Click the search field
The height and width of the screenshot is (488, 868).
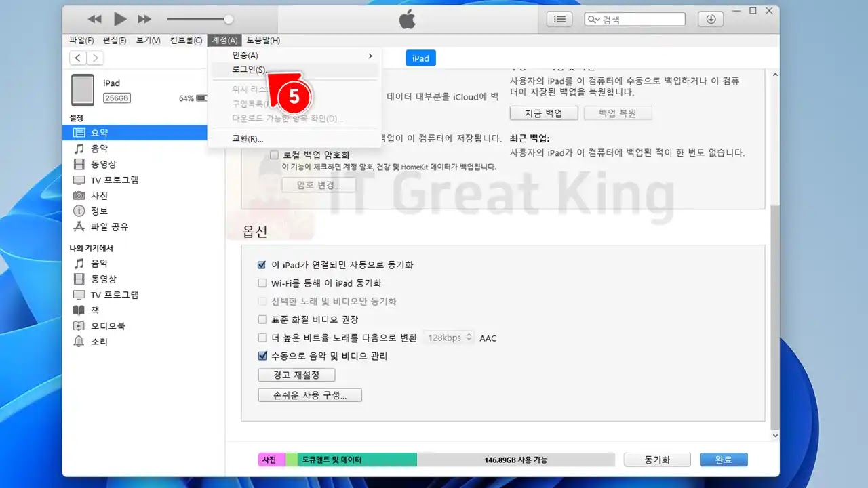[635, 19]
